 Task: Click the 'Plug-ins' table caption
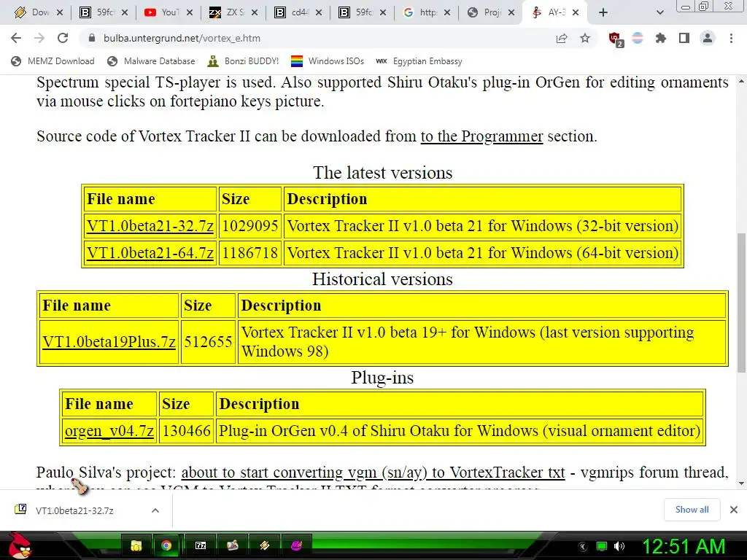(382, 378)
